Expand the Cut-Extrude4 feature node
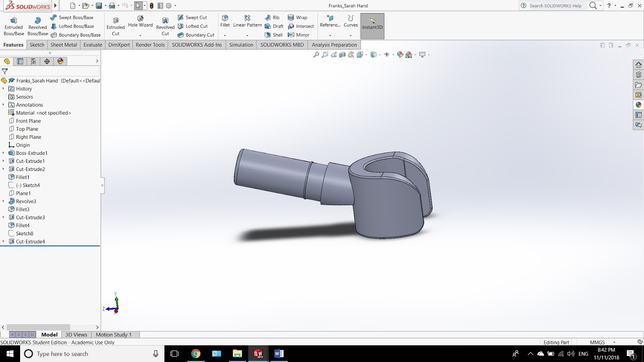 pyautogui.click(x=3, y=241)
